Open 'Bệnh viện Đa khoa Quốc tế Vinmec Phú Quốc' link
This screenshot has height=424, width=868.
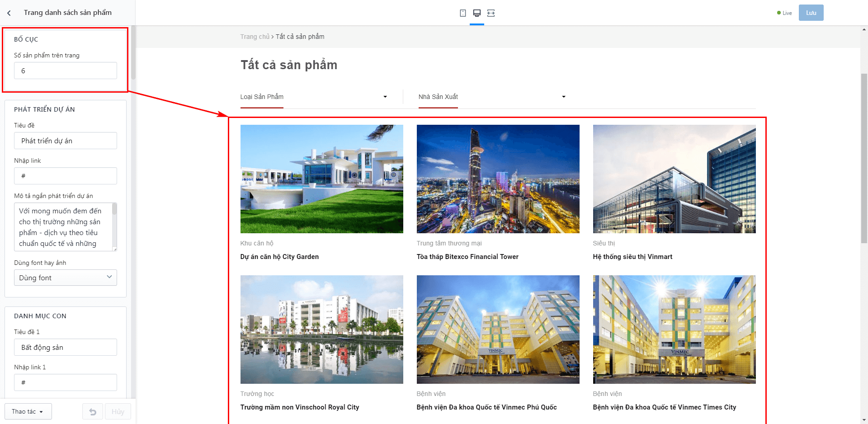click(487, 407)
